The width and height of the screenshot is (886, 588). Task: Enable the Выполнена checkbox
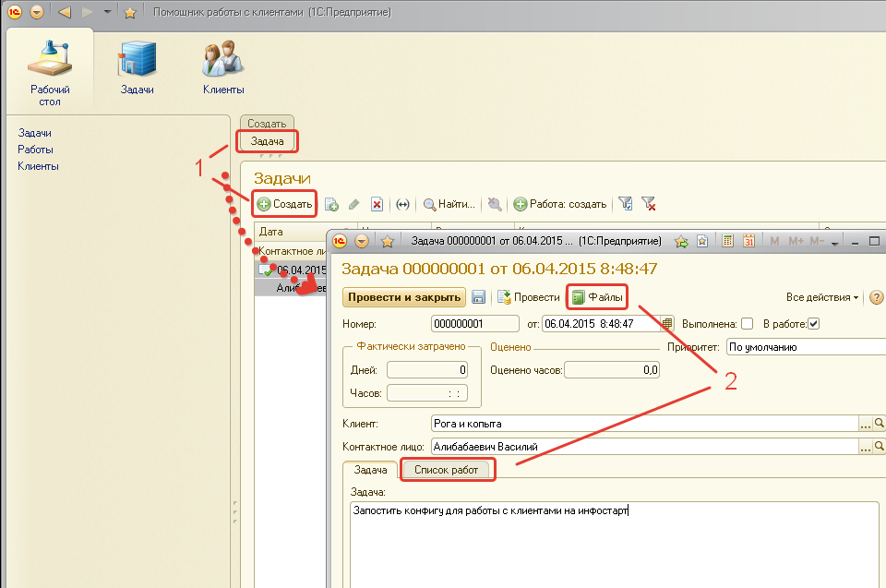(x=748, y=324)
